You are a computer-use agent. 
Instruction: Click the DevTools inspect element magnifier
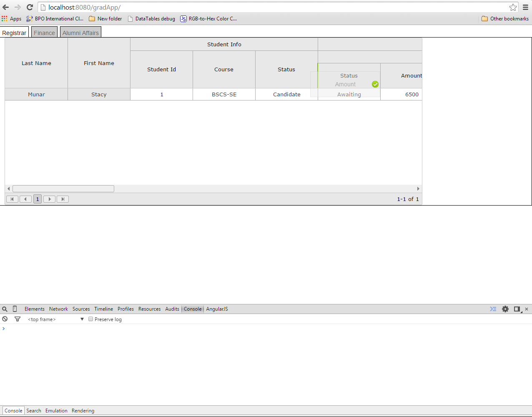click(5, 309)
